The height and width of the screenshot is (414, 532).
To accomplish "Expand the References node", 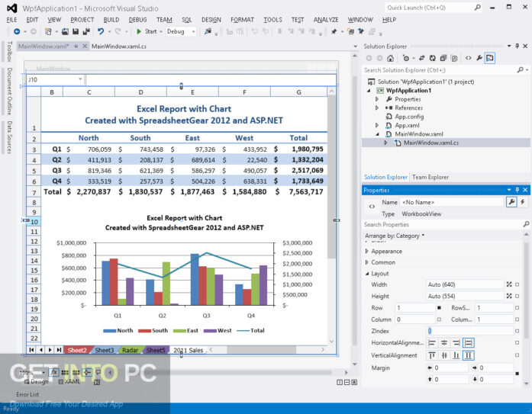I will pyautogui.click(x=377, y=108).
